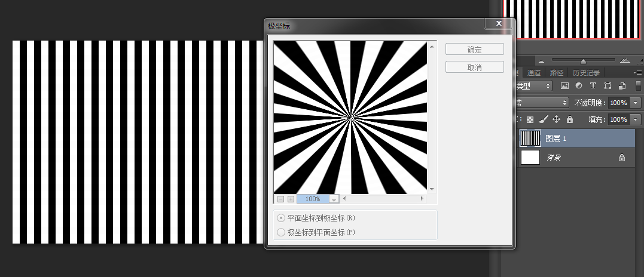644x277 pixels.
Task: Click the 取消 button in the dialog
Action: click(x=474, y=67)
